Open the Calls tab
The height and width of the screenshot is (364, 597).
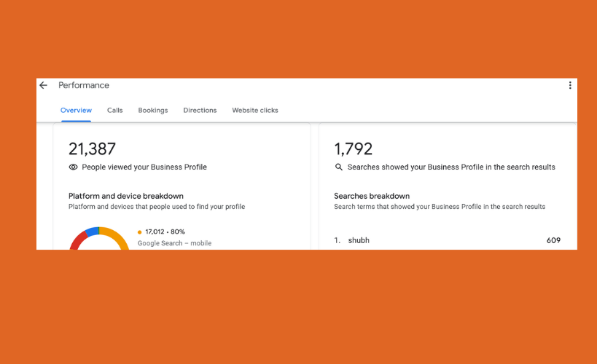click(x=114, y=111)
